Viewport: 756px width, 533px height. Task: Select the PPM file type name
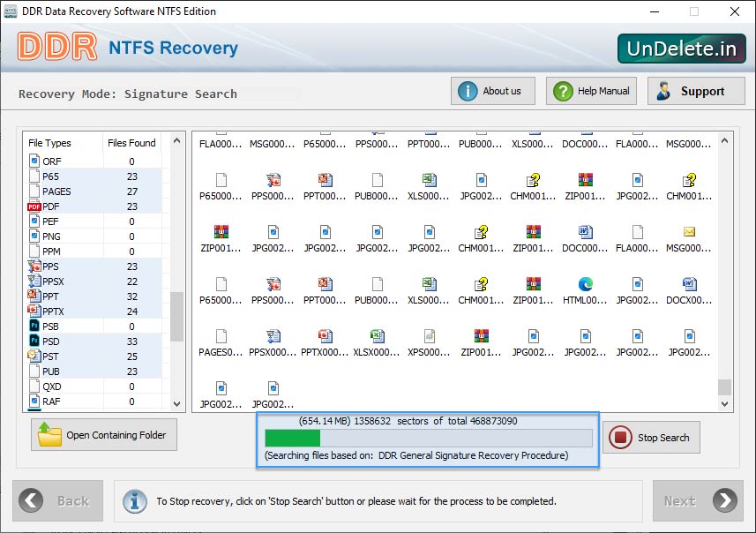pyautogui.click(x=51, y=251)
